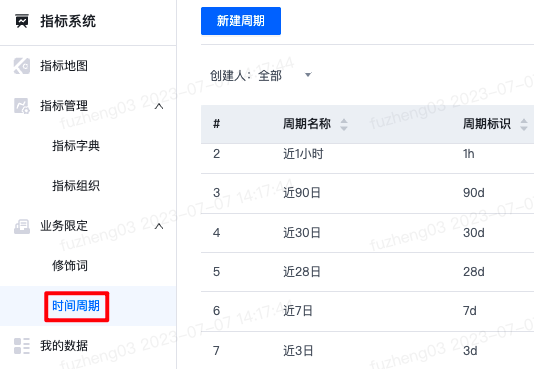Select the 时间周期 menu item
Screen dimensions: 534x369
point(76,306)
